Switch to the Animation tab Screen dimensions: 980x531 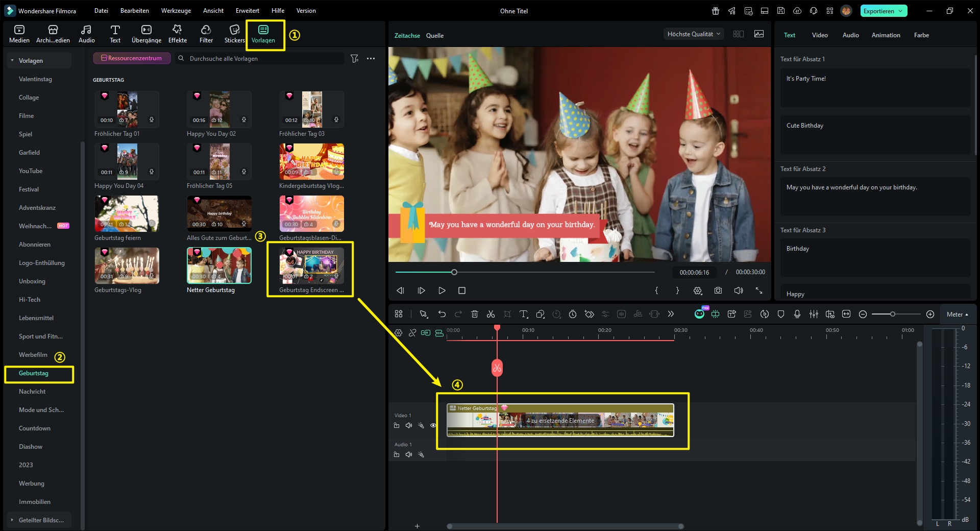coord(886,35)
